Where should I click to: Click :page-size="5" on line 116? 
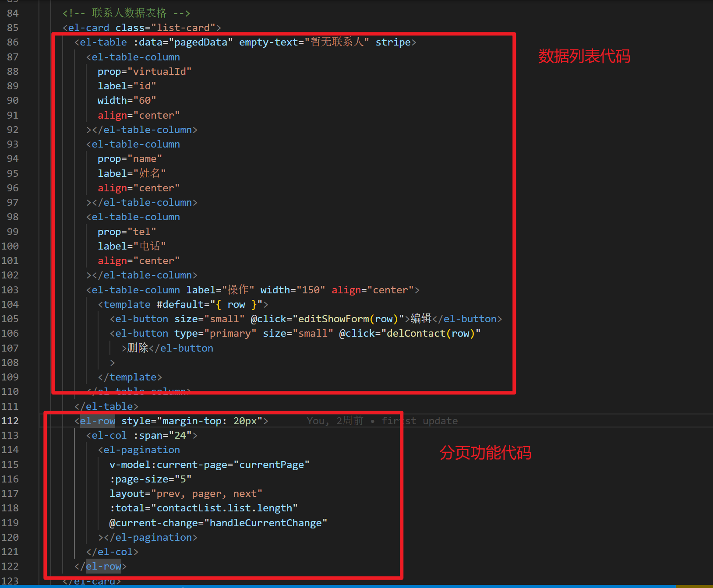[x=151, y=479]
